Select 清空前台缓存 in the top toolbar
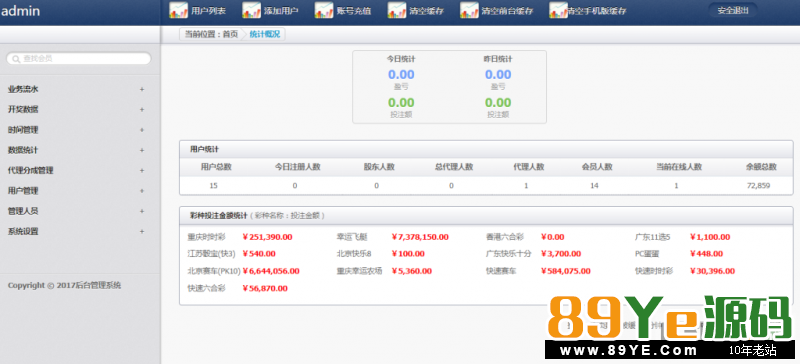This screenshot has width=800, height=364. click(x=507, y=11)
